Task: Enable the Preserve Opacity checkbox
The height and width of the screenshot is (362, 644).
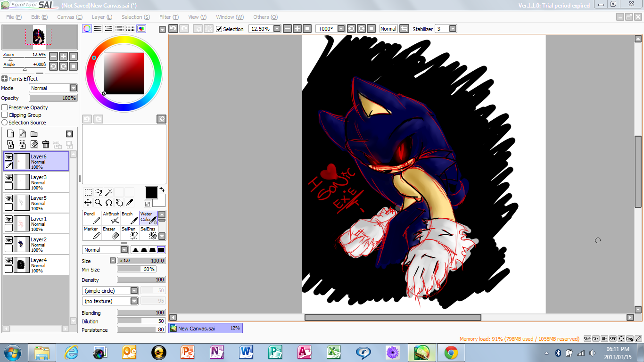Action: tap(5, 107)
